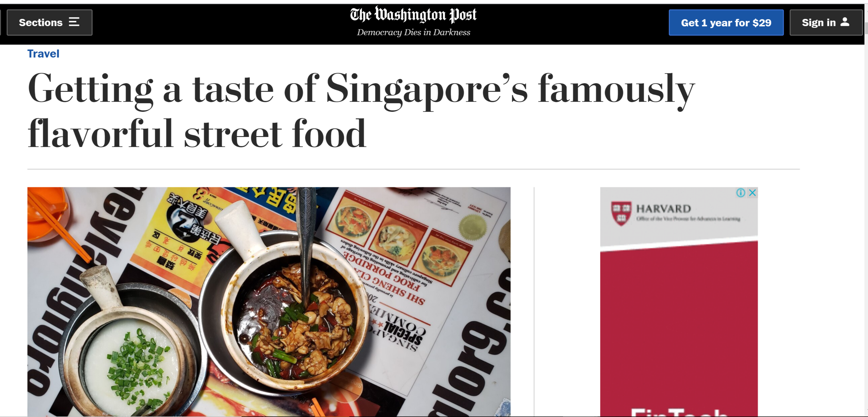Click the article headline about Singapore street food
The height and width of the screenshot is (417, 868).
361,110
